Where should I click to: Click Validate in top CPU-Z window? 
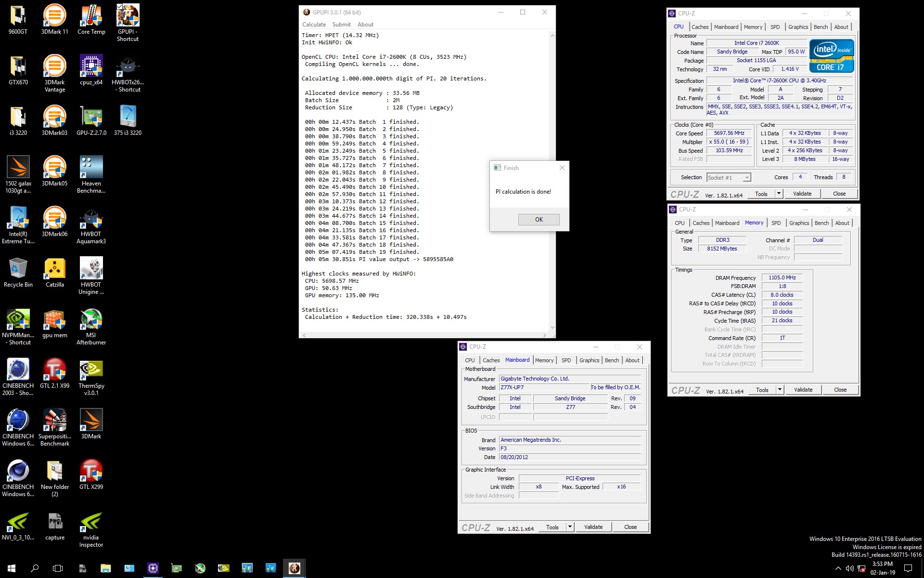802,194
